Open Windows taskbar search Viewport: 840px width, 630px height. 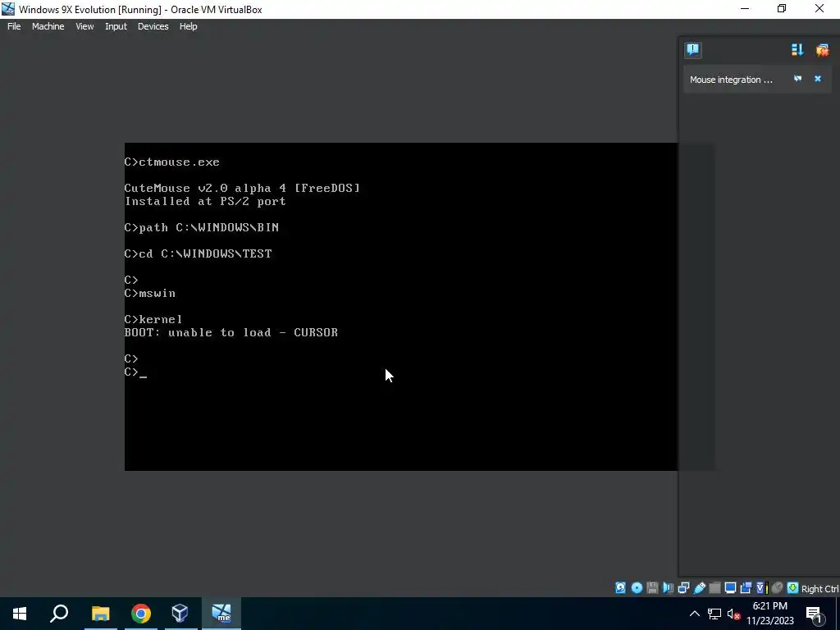tap(59, 614)
